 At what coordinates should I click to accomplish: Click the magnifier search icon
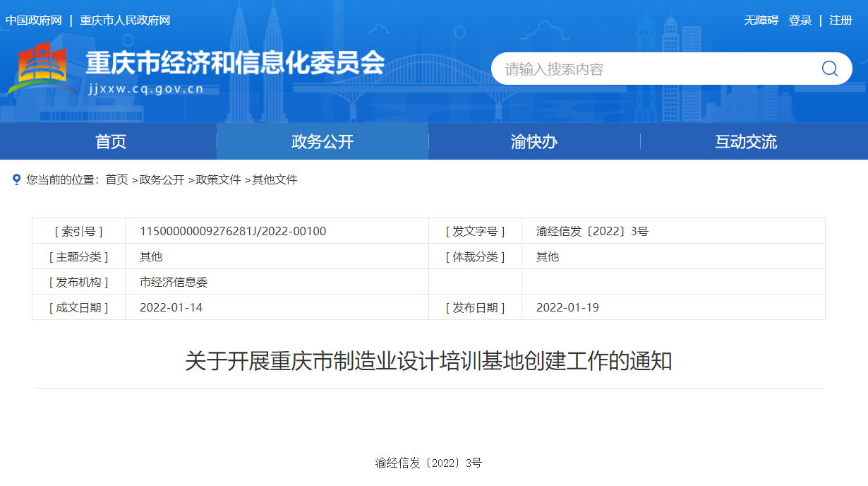point(829,69)
